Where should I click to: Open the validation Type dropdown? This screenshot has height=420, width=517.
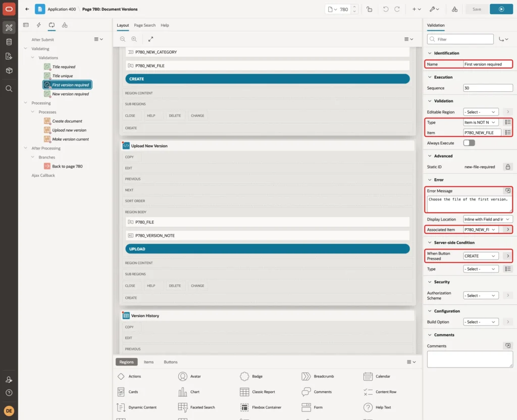coord(481,122)
